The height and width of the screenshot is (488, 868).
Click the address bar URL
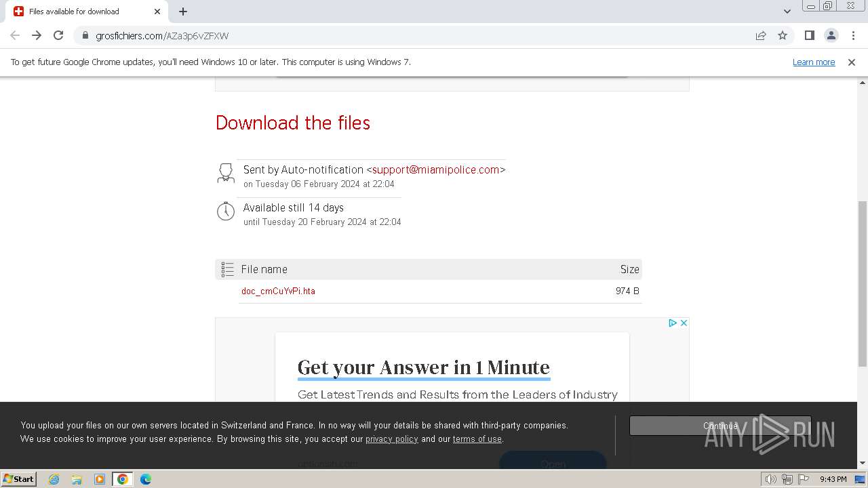(x=162, y=36)
